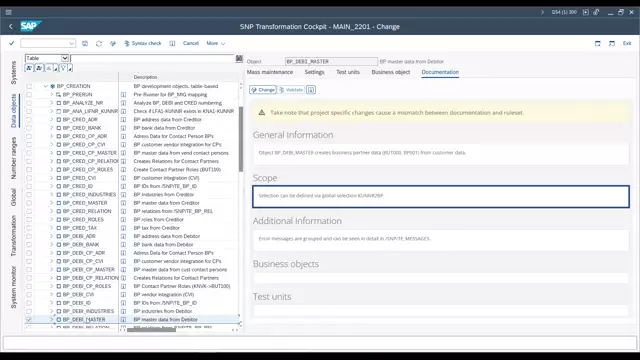Click the toolbar icon left of Syntax check
This screenshot has width=640, height=360.
[113, 43]
